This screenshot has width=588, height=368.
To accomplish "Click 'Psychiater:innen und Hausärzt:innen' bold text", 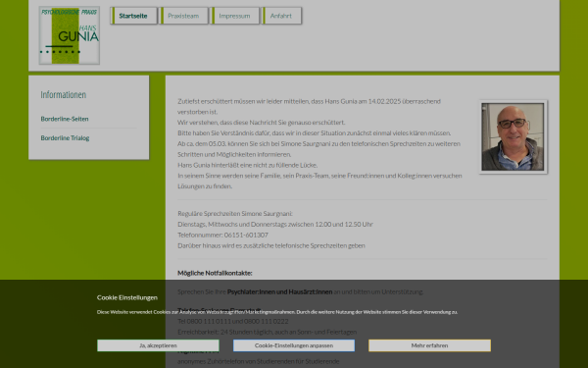I will (x=279, y=291).
